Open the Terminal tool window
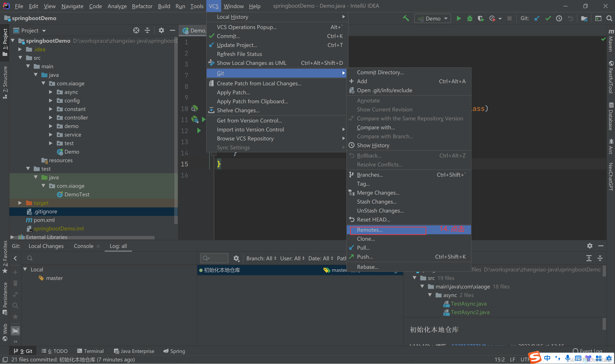This screenshot has height=364, width=615. click(90, 351)
